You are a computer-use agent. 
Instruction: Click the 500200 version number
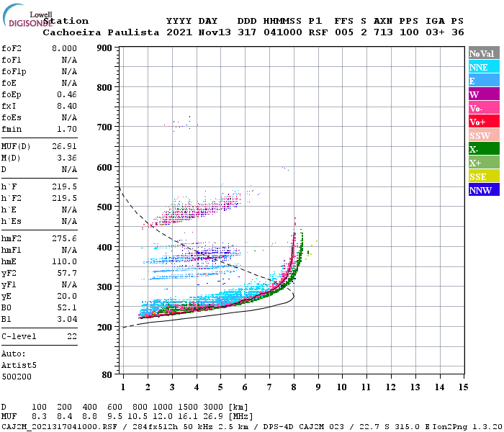(17, 377)
